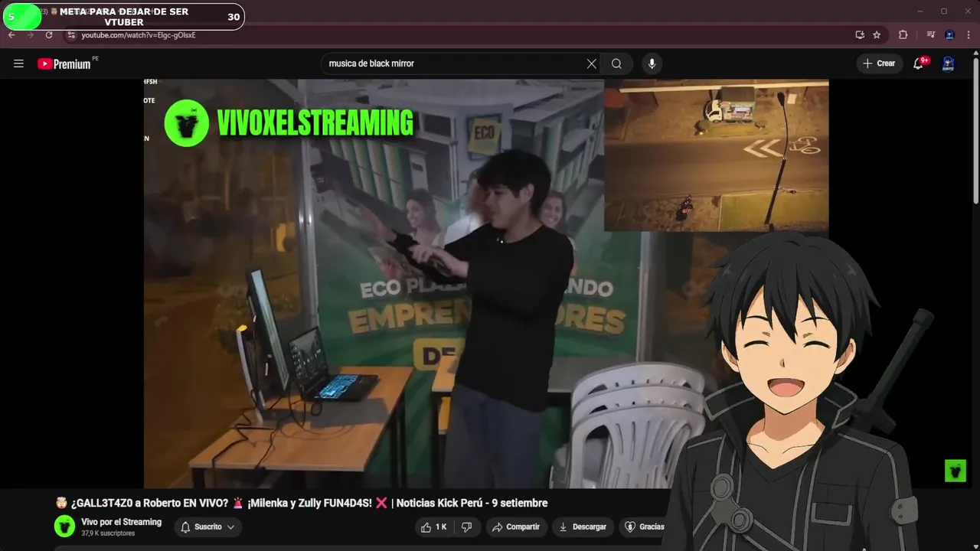This screenshot has height=551, width=980.
Task: Bookmark this page with the star
Action: pyautogui.click(x=877, y=35)
